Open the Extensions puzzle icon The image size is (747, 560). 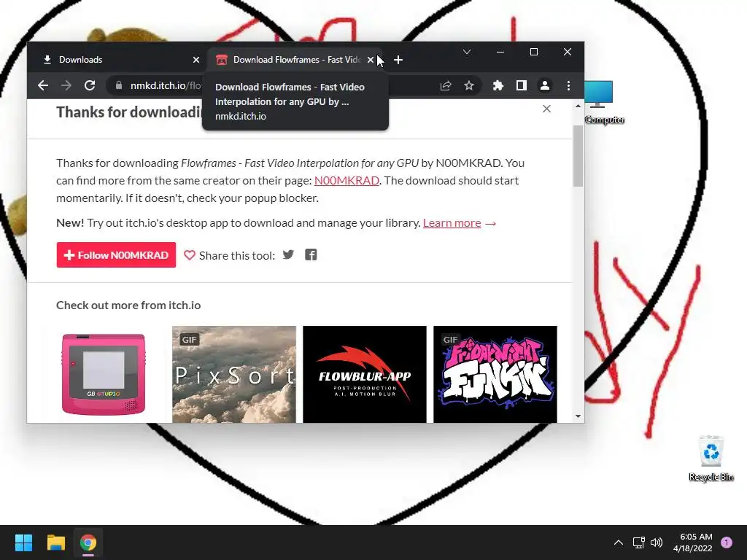point(498,86)
